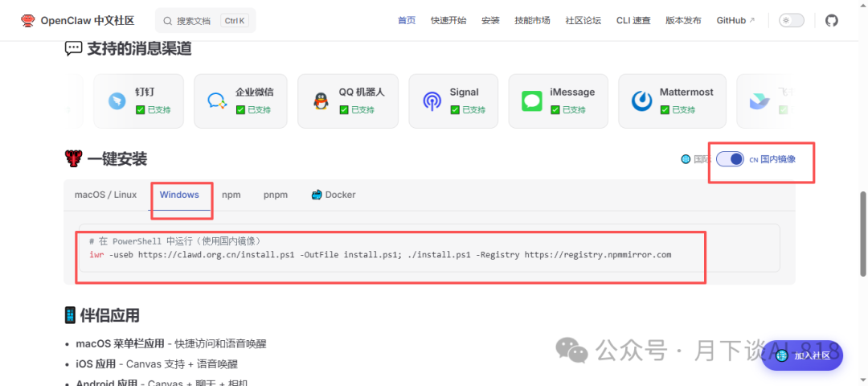The height and width of the screenshot is (386, 868).
Task: Click the search magnifier icon
Action: coord(167,21)
